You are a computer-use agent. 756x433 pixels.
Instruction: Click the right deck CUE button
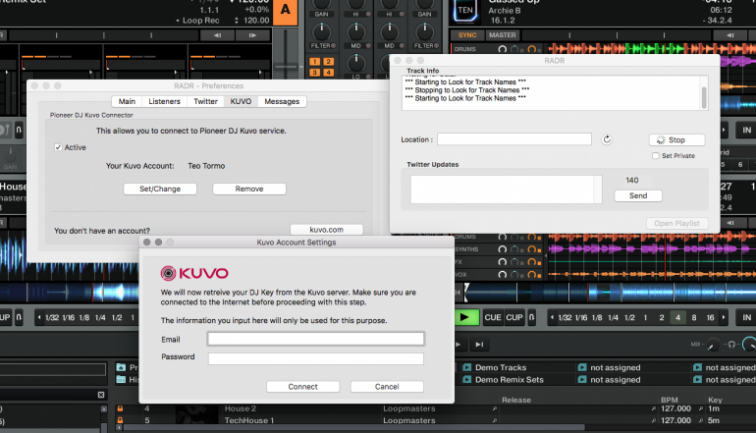[x=493, y=317]
